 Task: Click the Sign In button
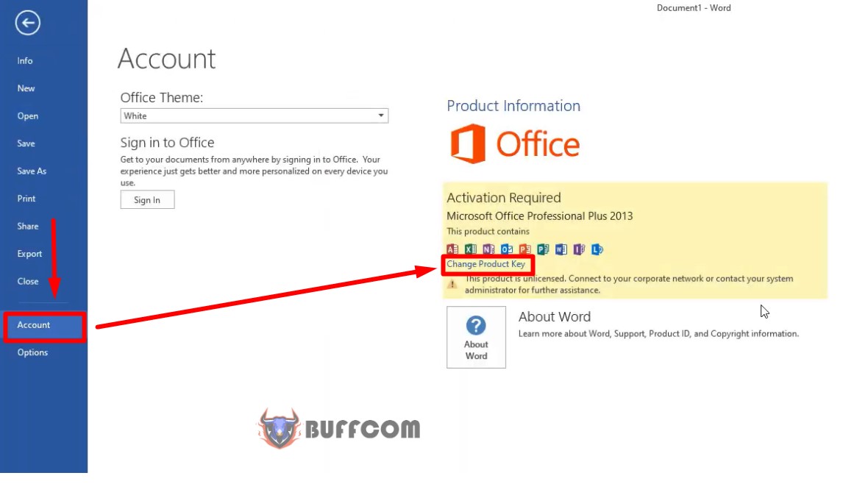[147, 200]
